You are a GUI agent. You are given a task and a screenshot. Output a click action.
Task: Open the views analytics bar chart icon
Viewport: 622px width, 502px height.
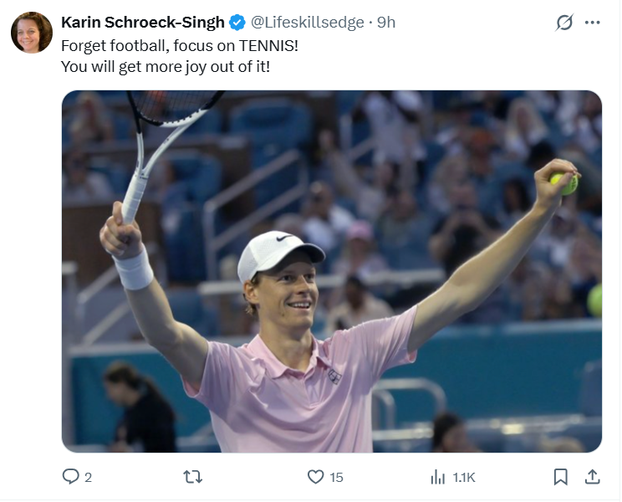437,477
